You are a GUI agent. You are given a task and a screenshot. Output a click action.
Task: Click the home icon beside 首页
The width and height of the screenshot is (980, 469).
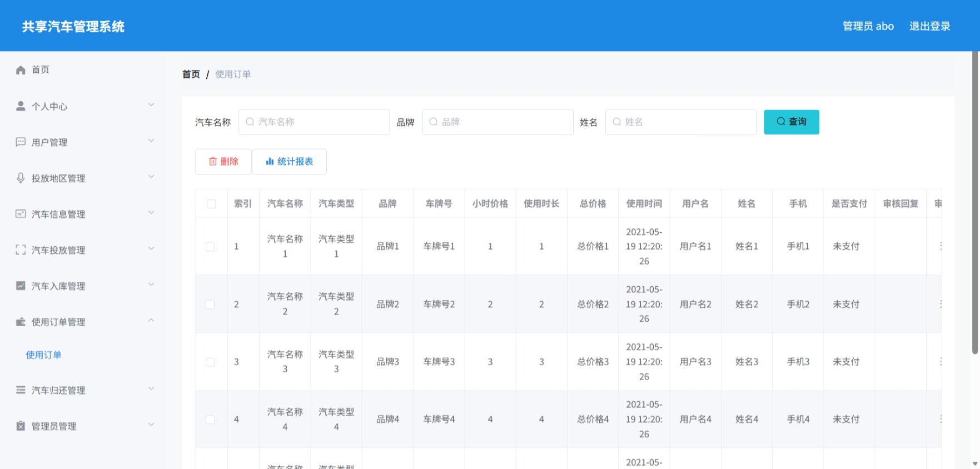21,70
